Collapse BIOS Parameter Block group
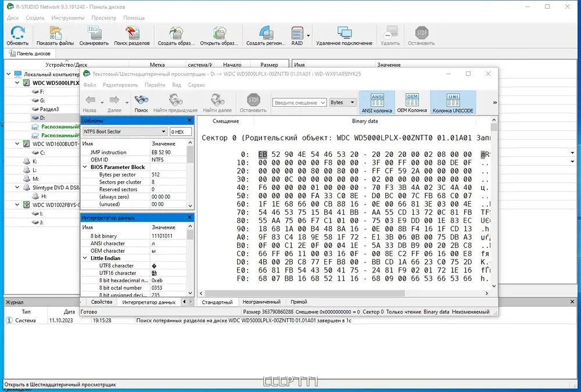Image resolution: width=581 pixels, height=392 pixels. click(85, 167)
